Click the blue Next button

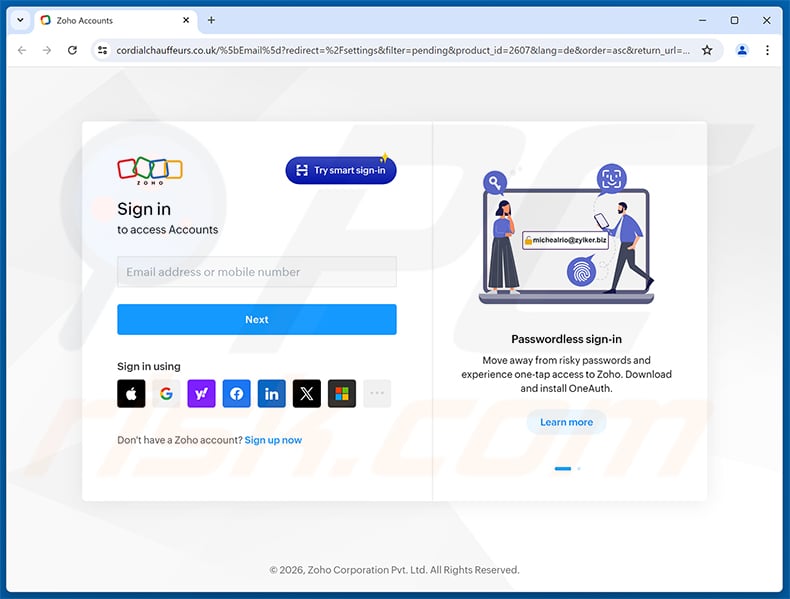click(x=257, y=319)
